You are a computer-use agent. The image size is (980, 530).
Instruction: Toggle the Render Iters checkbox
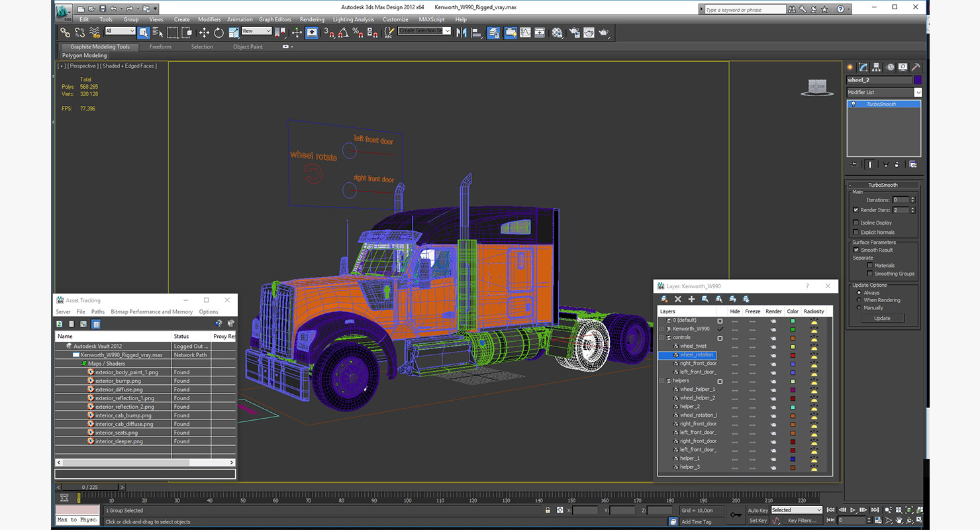856,210
